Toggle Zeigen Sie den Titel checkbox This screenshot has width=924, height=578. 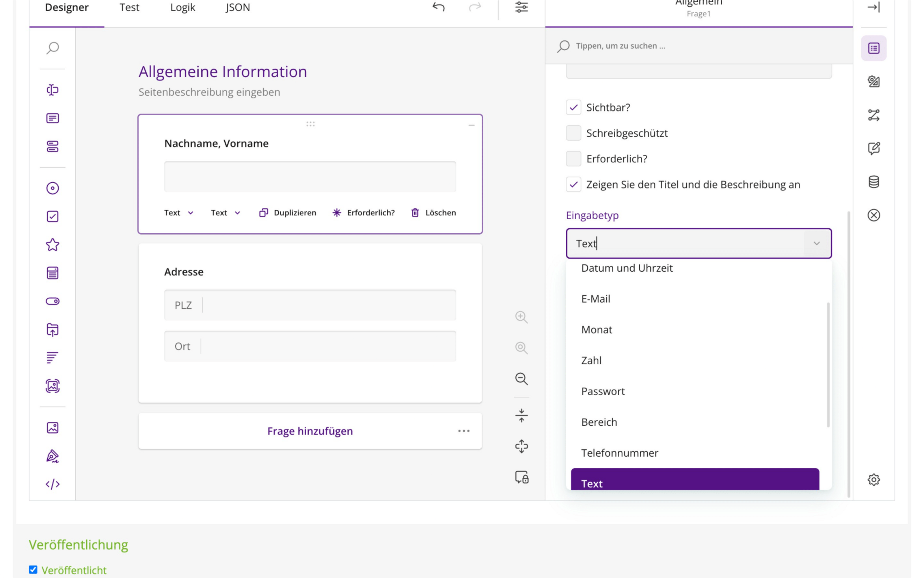(573, 185)
